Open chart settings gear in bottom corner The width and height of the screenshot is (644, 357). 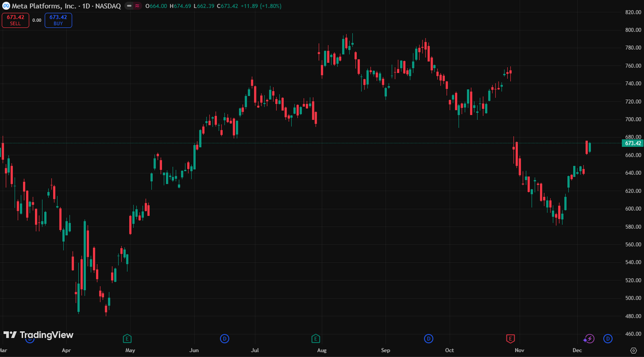(633, 350)
